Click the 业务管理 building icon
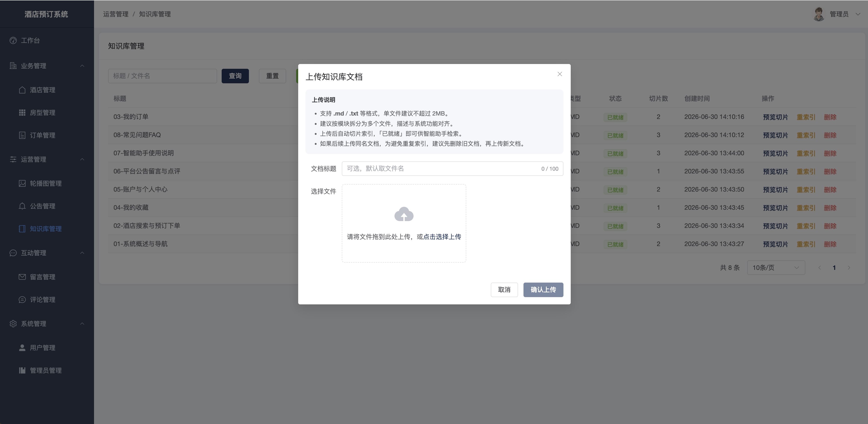This screenshot has height=424, width=868. pyautogui.click(x=13, y=66)
